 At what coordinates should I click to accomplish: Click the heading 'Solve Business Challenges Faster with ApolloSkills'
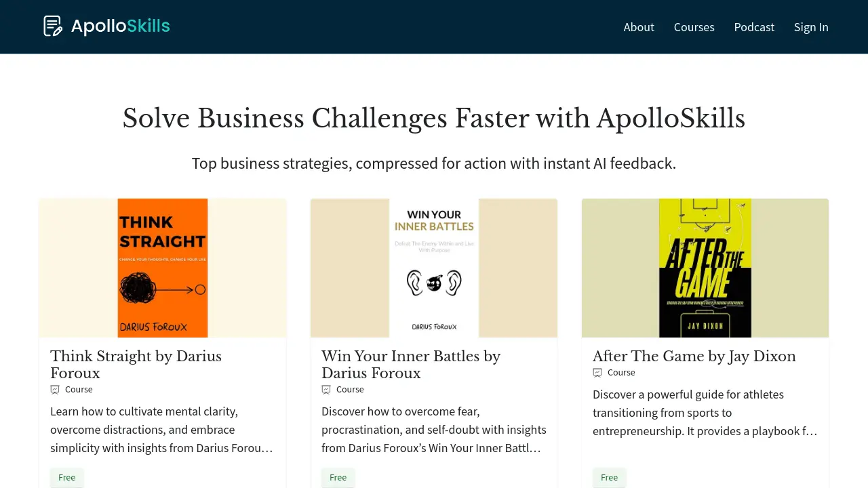(x=434, y=119)
